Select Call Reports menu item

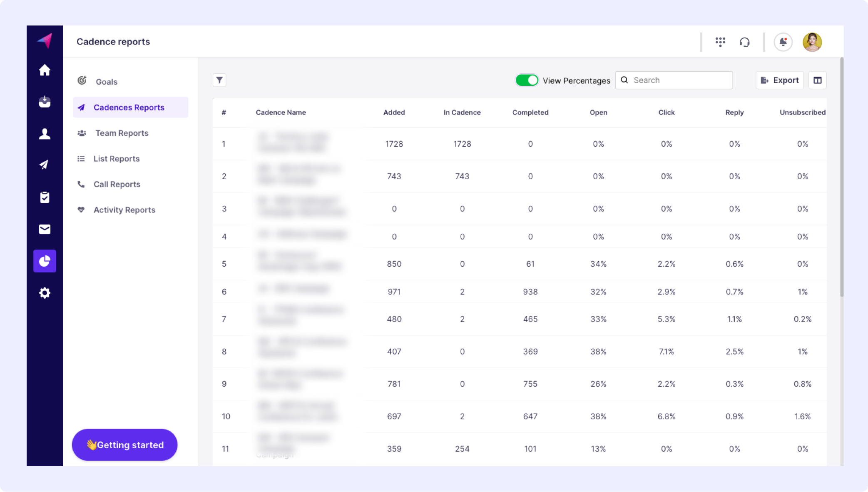[117, 184]
